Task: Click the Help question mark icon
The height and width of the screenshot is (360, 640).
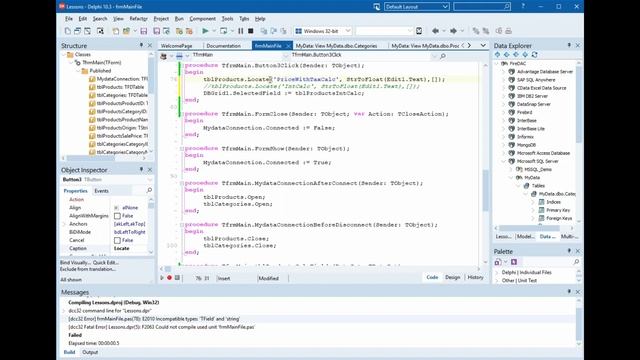Action: point(523,7)
